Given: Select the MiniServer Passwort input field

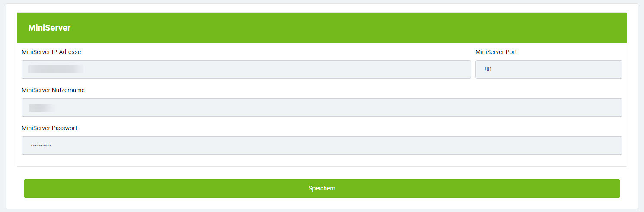Looking at the screenshot, I should pos(322,145).
